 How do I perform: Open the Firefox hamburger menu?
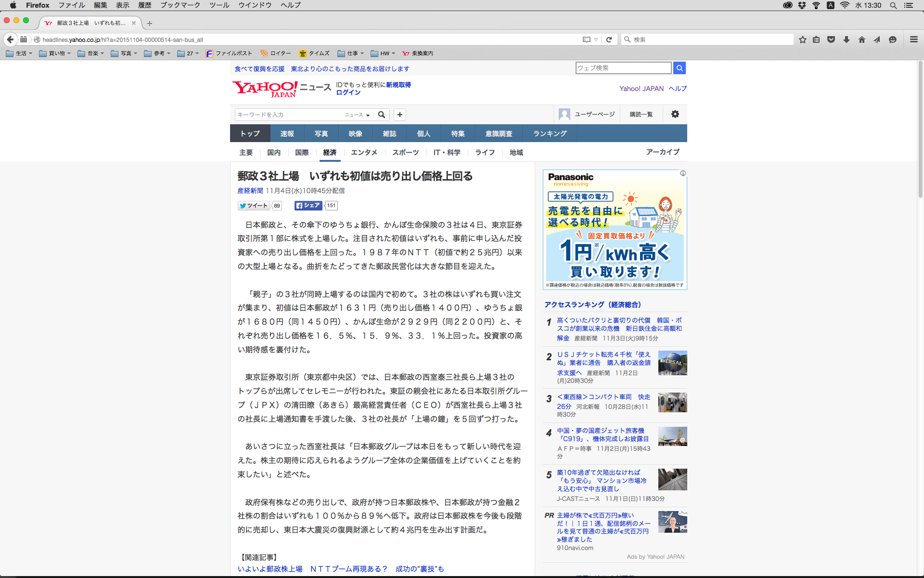[x=914, y=39]
